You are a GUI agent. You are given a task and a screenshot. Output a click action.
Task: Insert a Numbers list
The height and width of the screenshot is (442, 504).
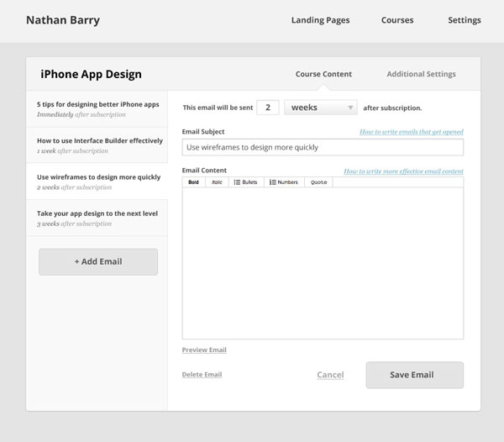tap(282, 182)
